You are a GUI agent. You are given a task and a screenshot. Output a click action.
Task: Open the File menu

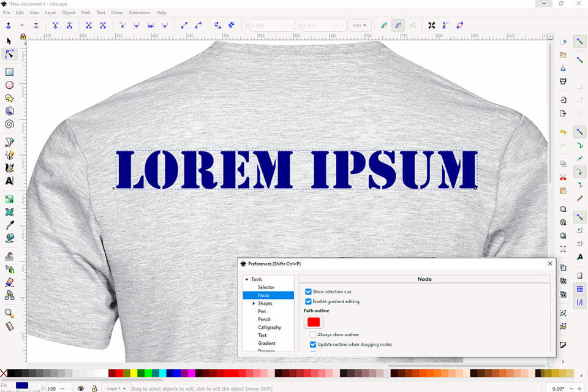[6, 12]
